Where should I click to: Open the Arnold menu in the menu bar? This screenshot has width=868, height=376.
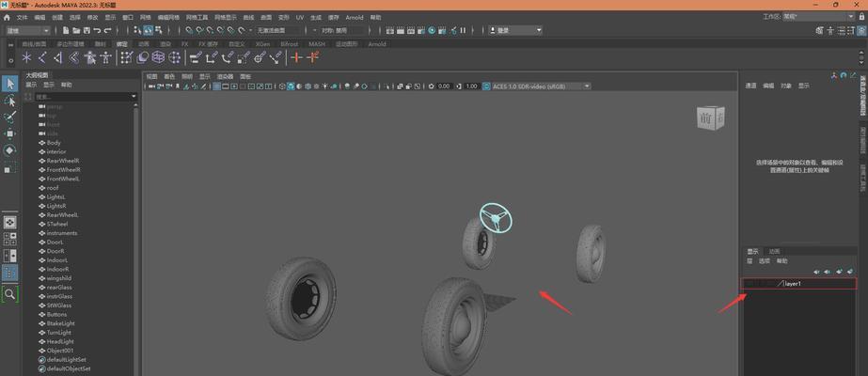355,17
